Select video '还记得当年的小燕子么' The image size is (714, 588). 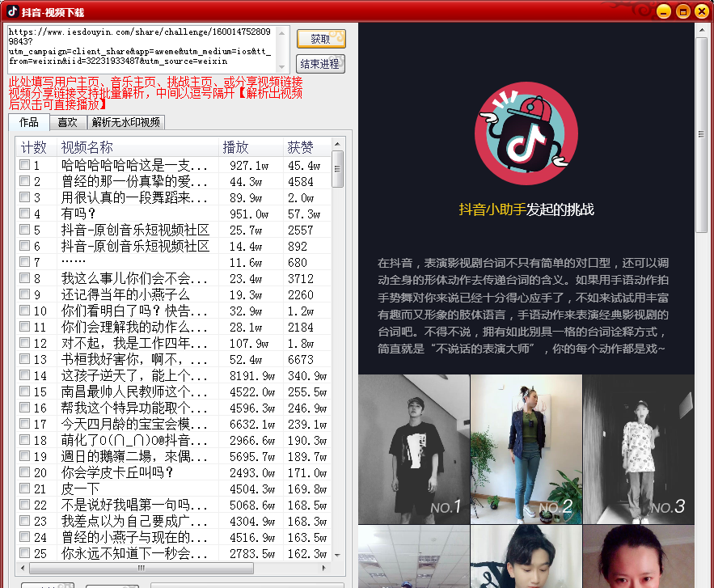click(x=125, y=294)
